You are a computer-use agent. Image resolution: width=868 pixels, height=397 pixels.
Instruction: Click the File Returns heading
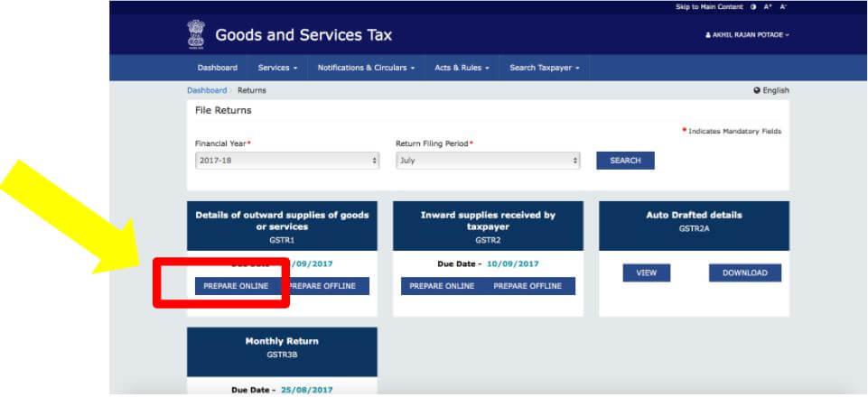[223, 111]
